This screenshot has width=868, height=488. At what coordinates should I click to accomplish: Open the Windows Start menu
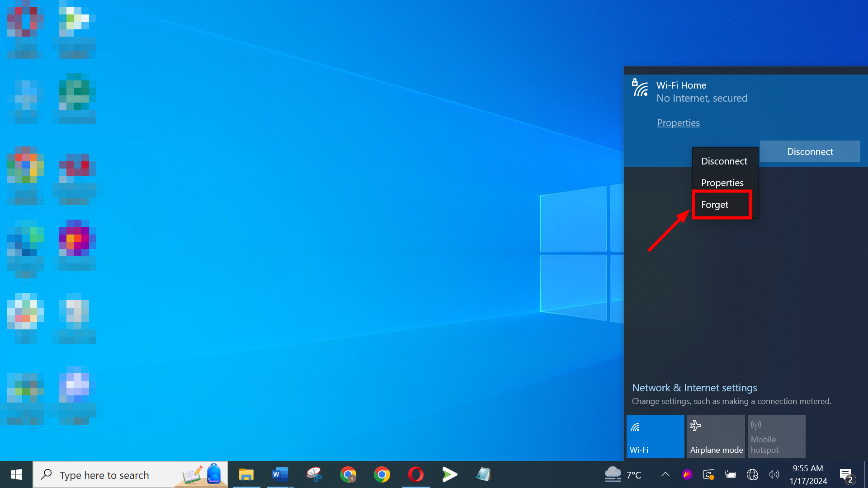(16, 474)
